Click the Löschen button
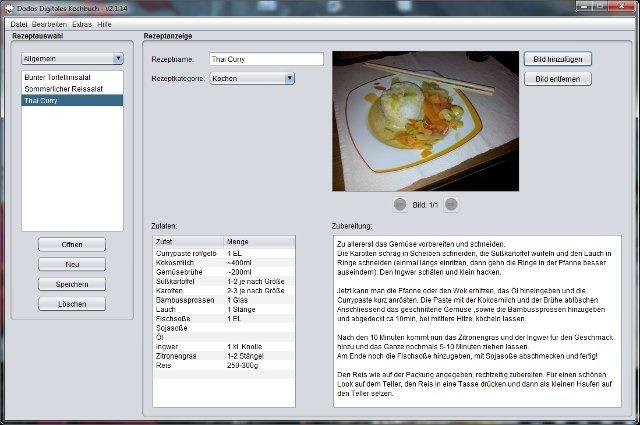Image resolution: width=640 pixels, height=425 pixels. tap(72, 304)
